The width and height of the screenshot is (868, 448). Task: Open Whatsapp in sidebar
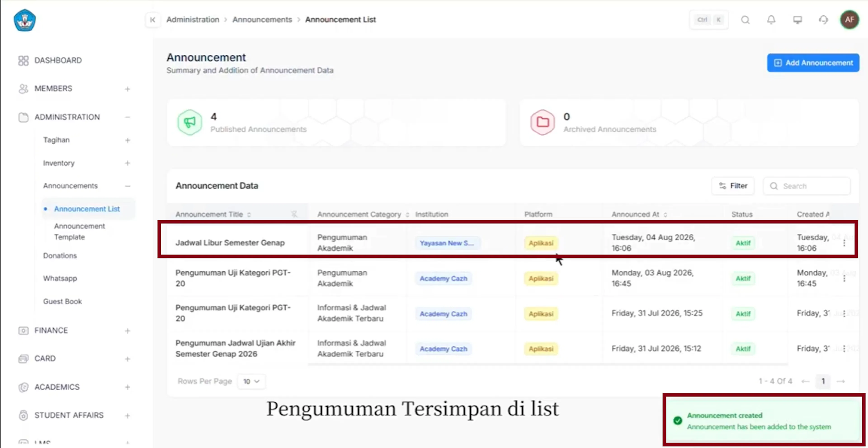[x=60, y=278]
